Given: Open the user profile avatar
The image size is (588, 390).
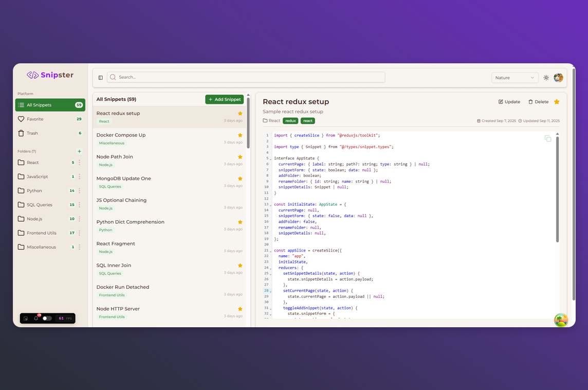Looking at the screenshot, I should click(x=558, y=78).
